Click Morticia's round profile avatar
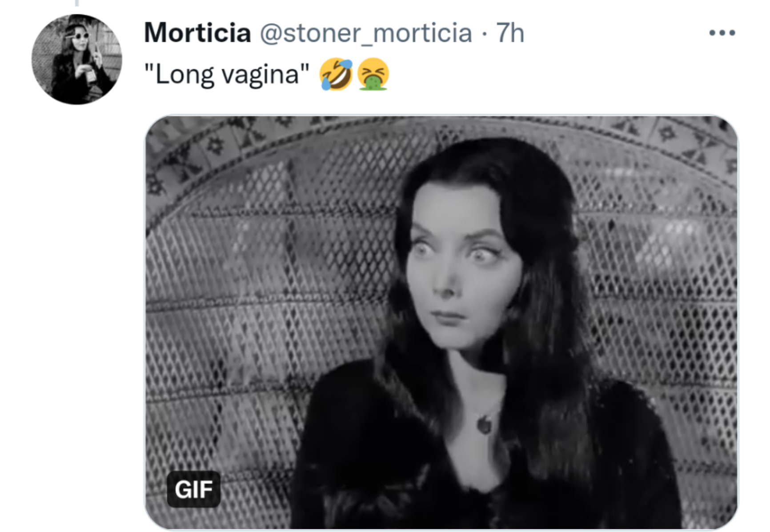Viewport: 770px width, 532px height. coord(76,60)
